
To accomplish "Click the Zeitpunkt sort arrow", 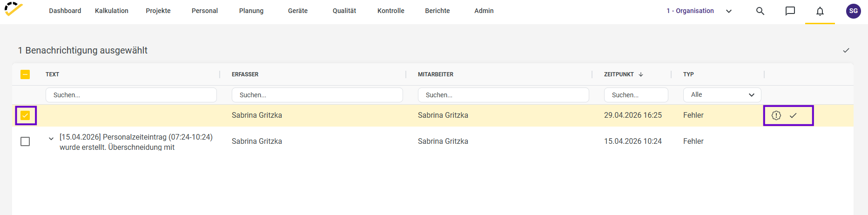I will coord(641,74).
